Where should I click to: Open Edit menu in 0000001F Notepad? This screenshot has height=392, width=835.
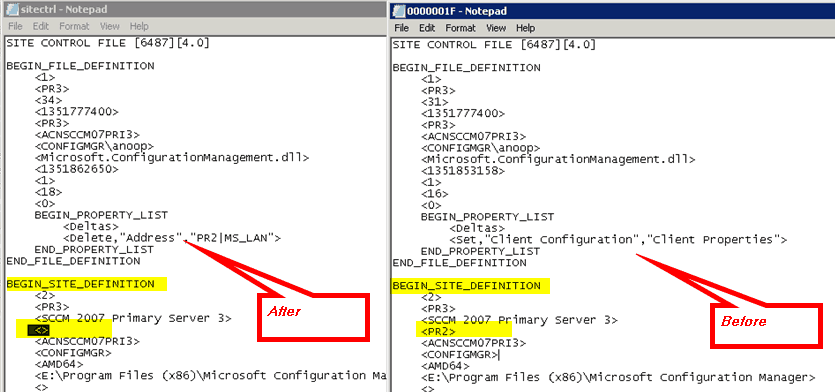point(427,28)
